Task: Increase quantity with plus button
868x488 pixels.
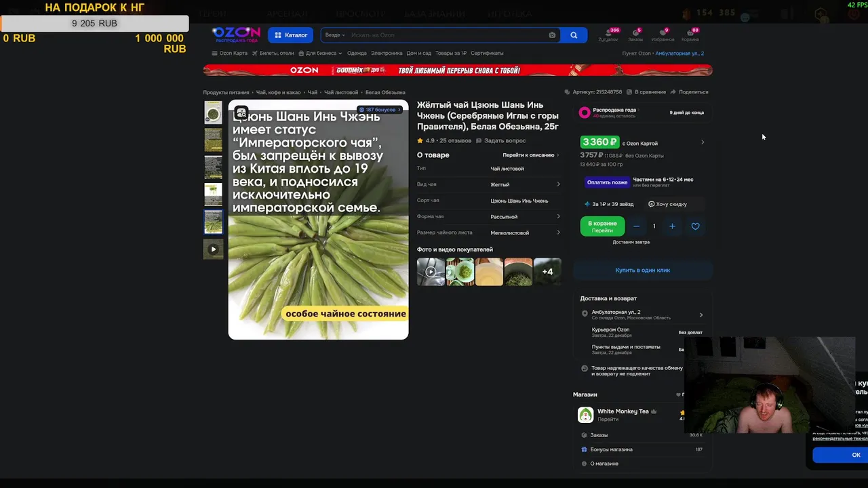Action: click(x=672, y=226)
